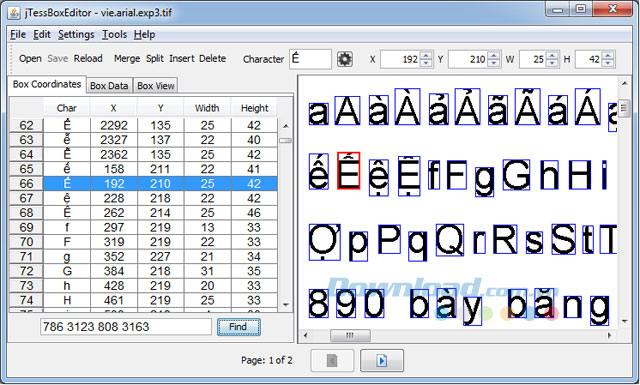Click the Split toolbar button
The height and width of the screenshot is (385, 640).
155,59
